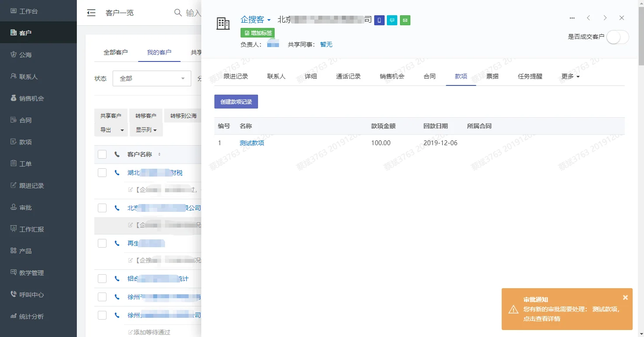Click 暂无 next to 共享同事
The width and height of the screenshot is (644, 337).
pos(326,44)
